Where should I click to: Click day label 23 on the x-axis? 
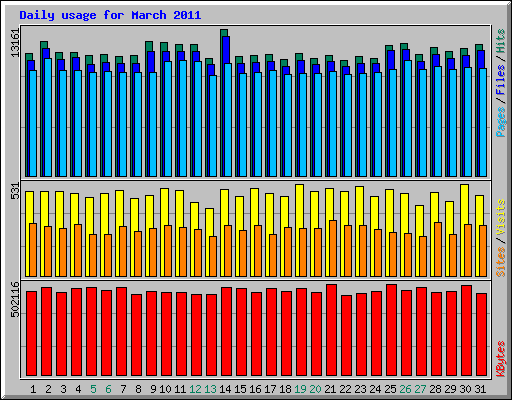coord(360,389)
